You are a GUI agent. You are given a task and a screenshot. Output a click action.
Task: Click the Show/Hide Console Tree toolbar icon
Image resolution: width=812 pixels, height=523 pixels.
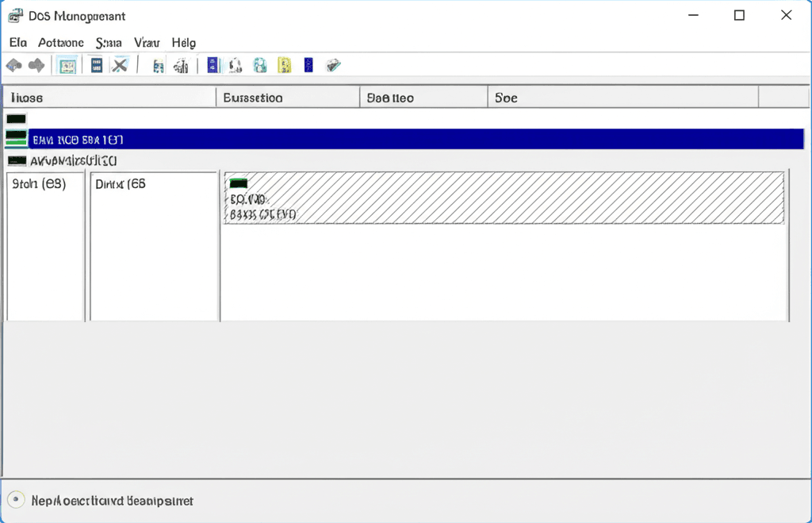(x=67, y=64)
